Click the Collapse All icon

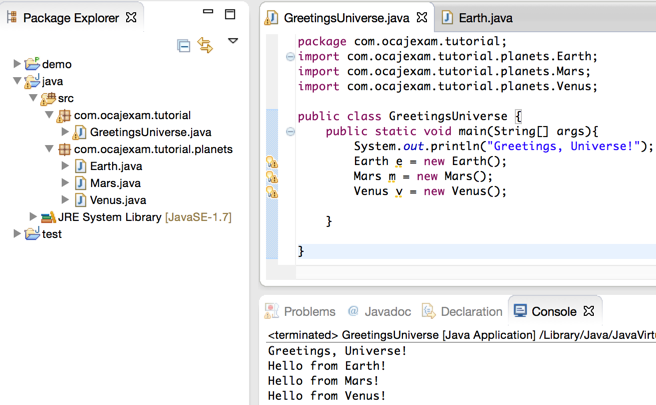183,45
